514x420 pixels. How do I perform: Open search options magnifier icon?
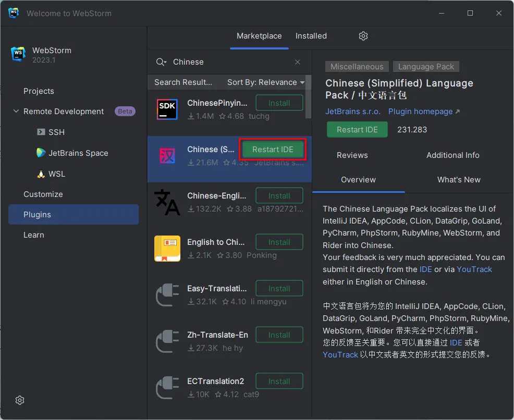[161, 62]
